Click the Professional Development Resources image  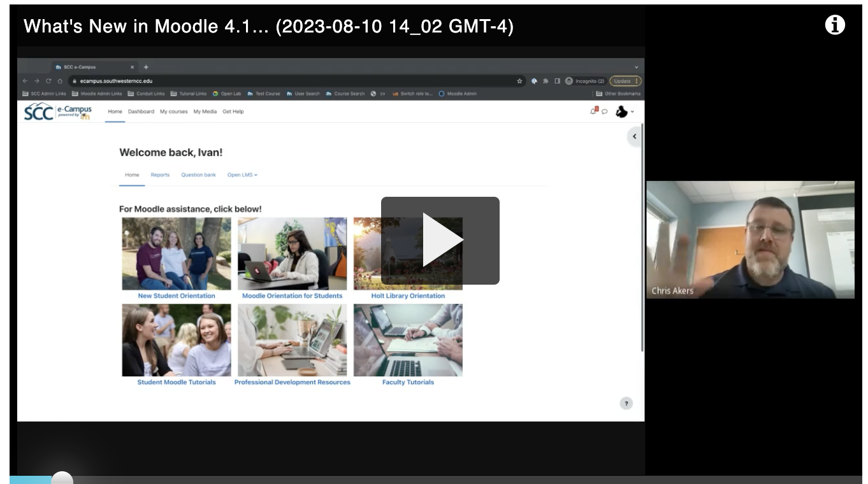pyautogui.click(x=293, y=340)
